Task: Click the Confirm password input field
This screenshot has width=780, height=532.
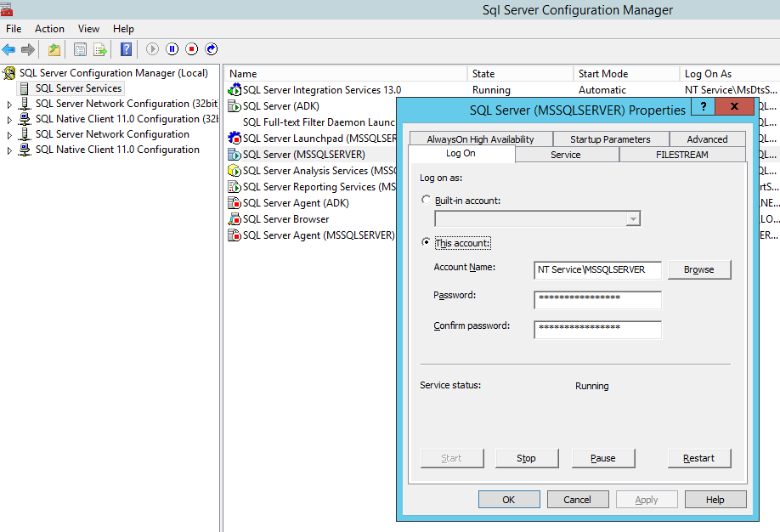Action: (597, 330)
